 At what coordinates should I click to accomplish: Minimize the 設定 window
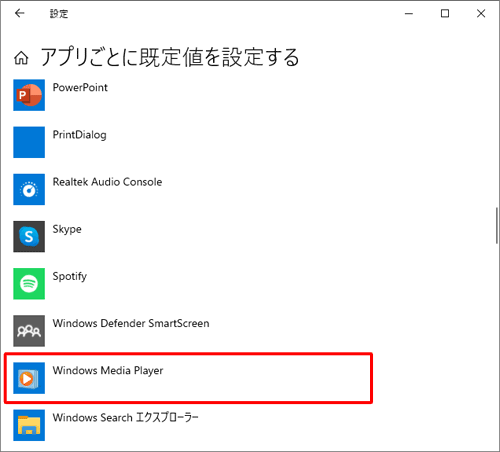click(409, 14)
